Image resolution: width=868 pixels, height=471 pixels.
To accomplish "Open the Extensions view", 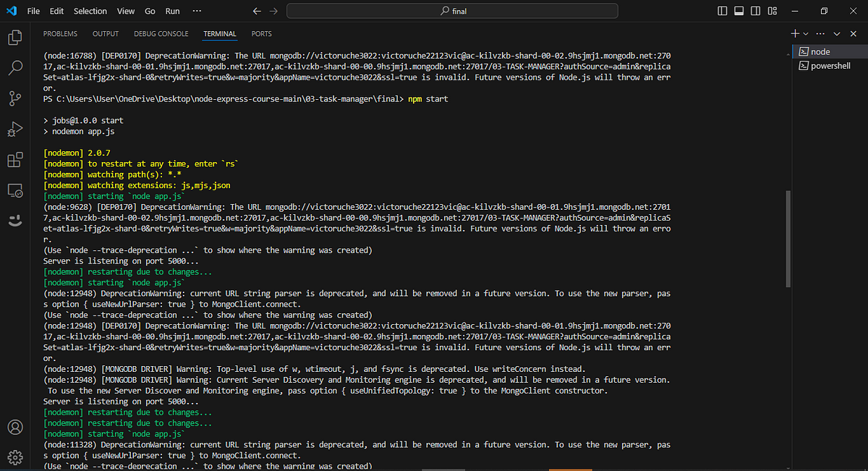I will pos(15,159).
